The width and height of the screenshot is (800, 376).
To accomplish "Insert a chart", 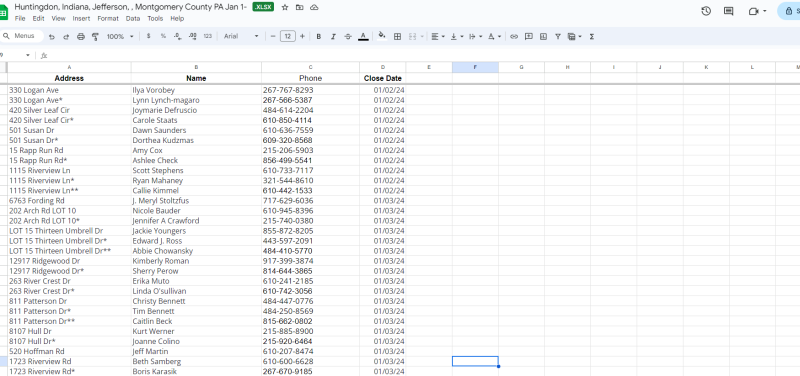I will pyautogui.click(x=543, y=36).
